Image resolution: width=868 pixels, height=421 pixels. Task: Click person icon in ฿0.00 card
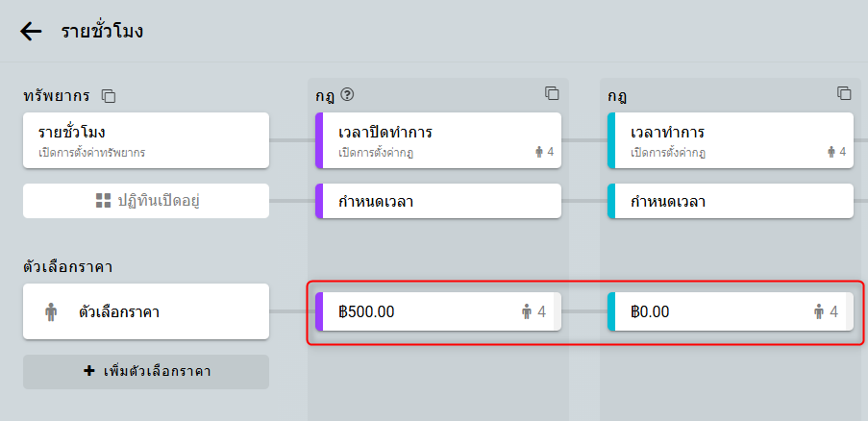[819, 311]
